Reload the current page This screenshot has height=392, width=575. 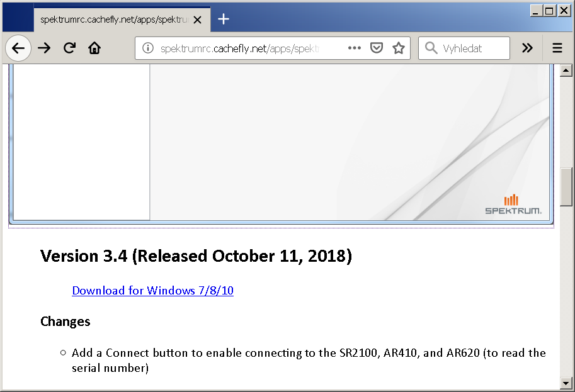coord(69,48)
